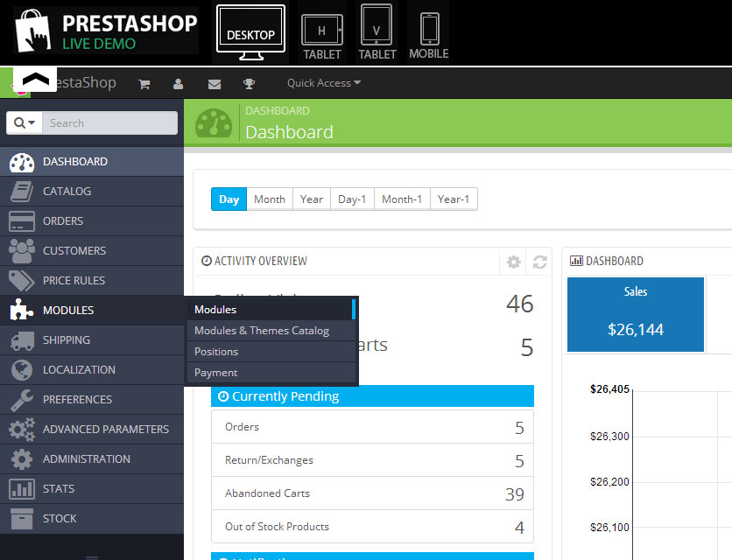Click the Preferences wrench icon

[22, 400]
